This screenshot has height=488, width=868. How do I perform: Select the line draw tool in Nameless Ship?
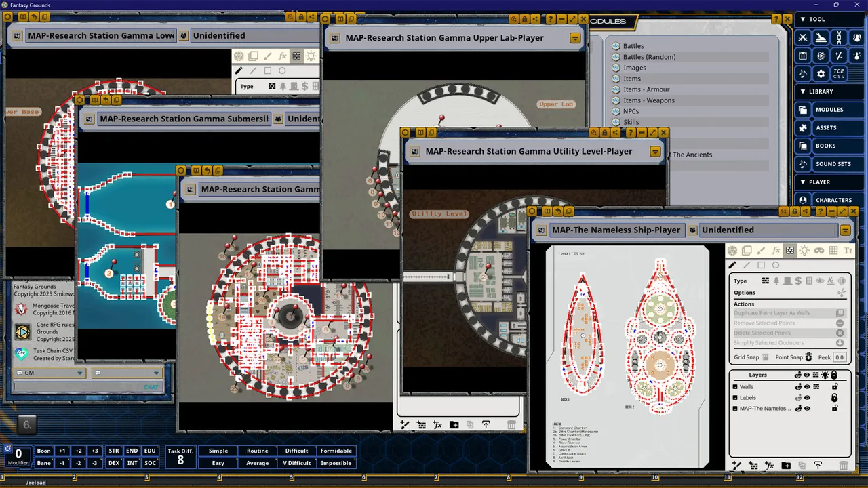(x=747, y=265)
